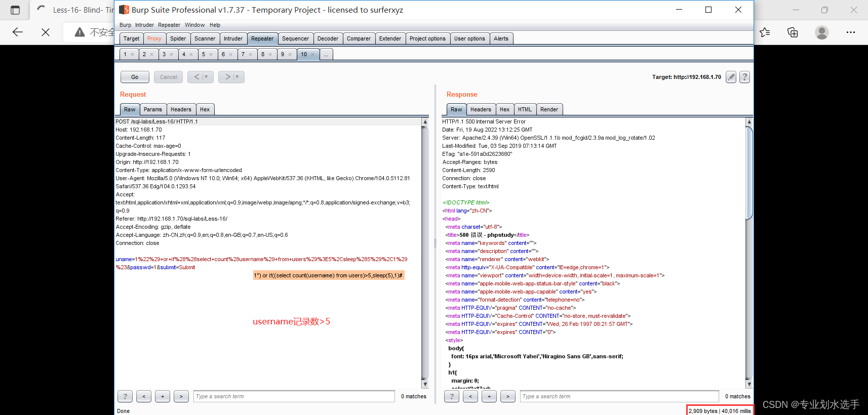Screen dimensions: 868x415
Task: Click the Cancel button
Action: (x=169, y=77)
